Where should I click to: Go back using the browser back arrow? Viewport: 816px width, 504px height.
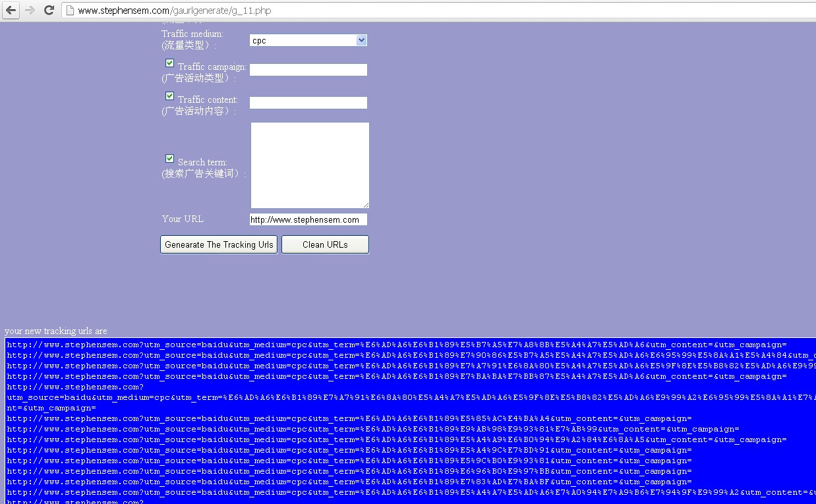11,10
